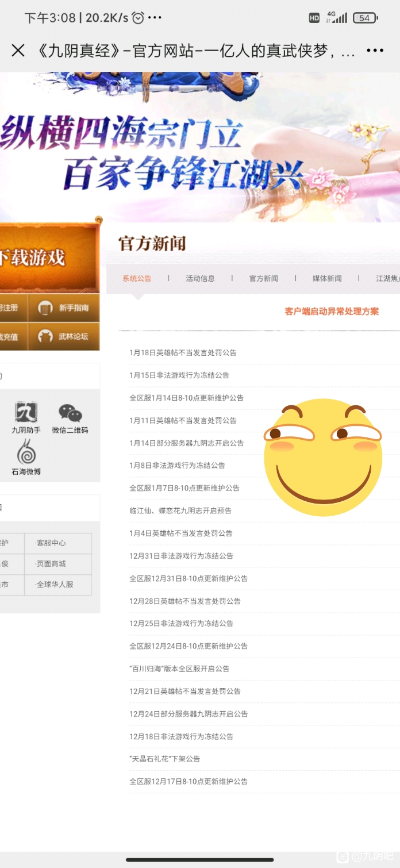Screen dimensions: 400x868
Task: Open 12月28日英雄帖不当发言处罚公告
Action: 185,601
